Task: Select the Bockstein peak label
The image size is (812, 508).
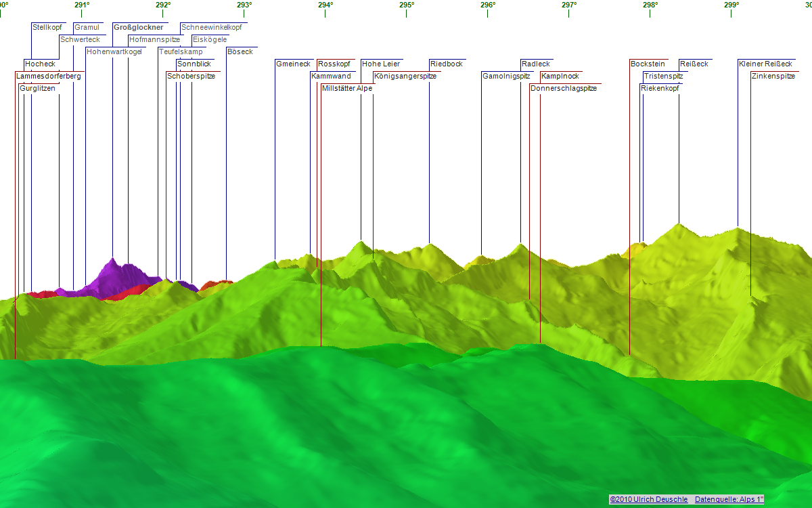Action: click(x=647, y=64)
